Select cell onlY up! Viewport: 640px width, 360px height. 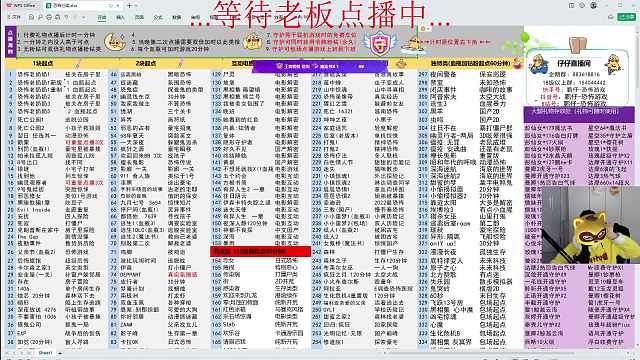pos(442,243)
